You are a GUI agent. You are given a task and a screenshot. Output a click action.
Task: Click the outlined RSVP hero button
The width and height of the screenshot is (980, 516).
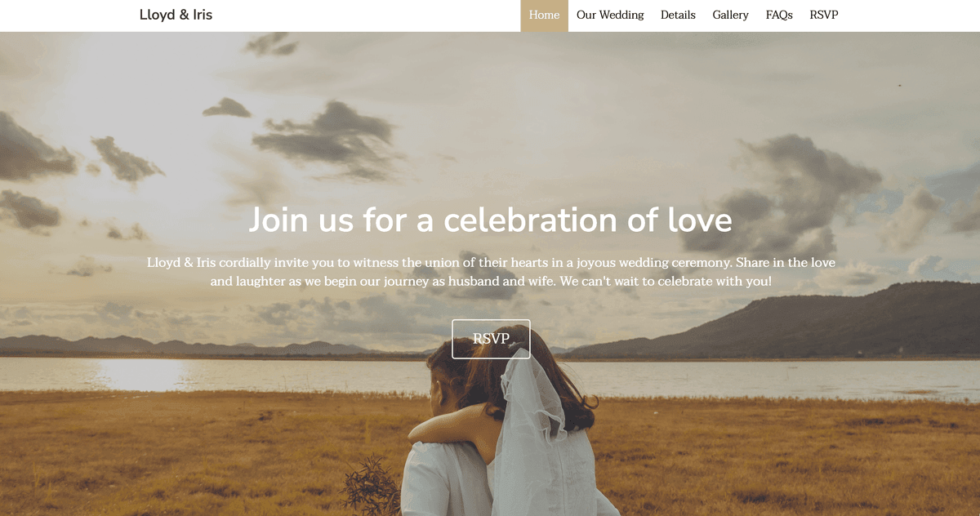491,339
